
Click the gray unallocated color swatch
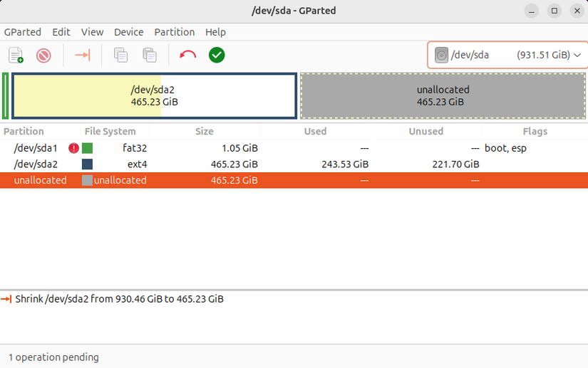point(87,181)
